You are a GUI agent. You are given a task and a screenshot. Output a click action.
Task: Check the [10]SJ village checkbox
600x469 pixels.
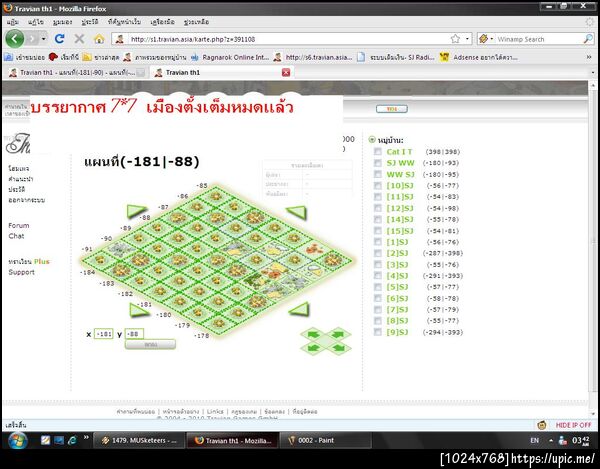click(x=378, y=186)
